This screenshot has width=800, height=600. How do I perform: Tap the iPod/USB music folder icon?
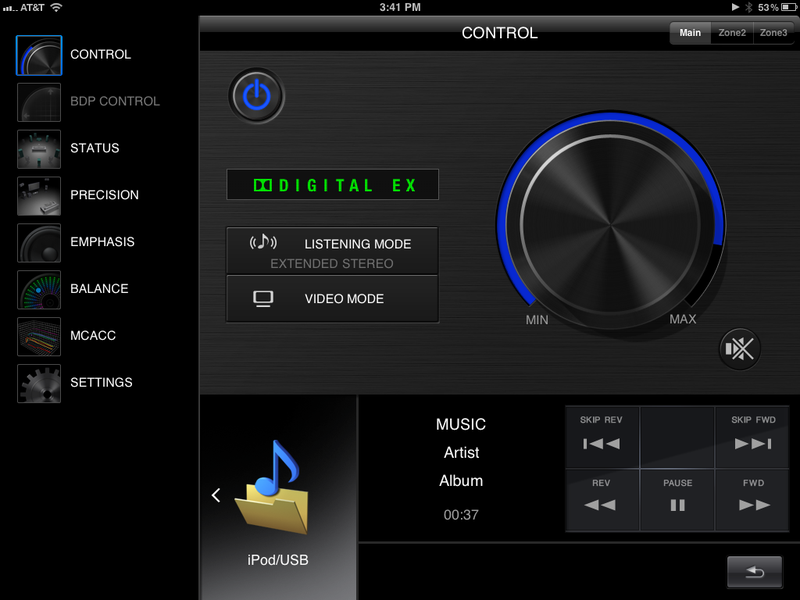pos(272,487)
